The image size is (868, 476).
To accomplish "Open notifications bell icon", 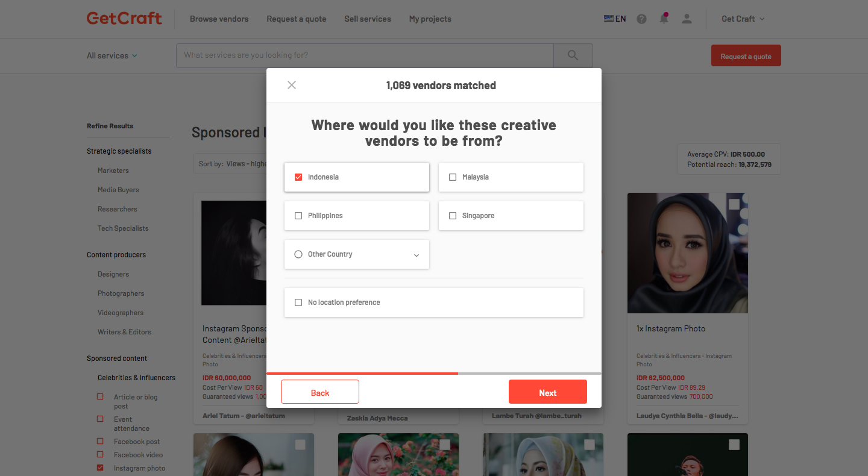I will [x=664, y=18].
